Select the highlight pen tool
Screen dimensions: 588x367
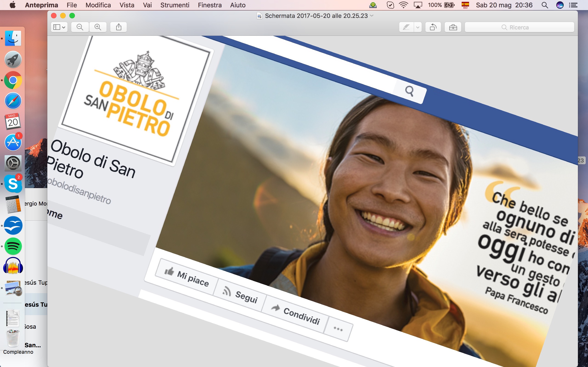(x=406, y=27)
